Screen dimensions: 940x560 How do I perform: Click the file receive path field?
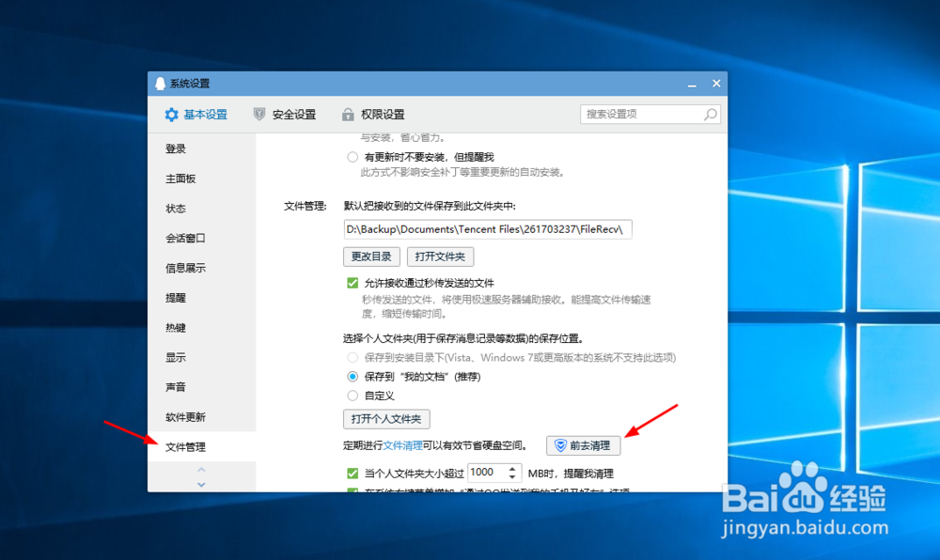coord(487,229)
